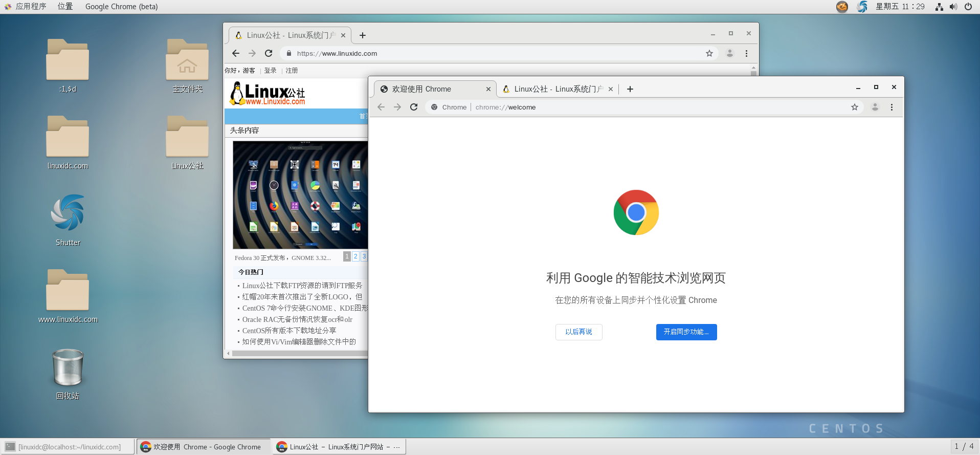The height and width of the screenshot is (455, 980).
Task: Open three-dot menu in back Chrome window
Action: click(x=746, y=53)
